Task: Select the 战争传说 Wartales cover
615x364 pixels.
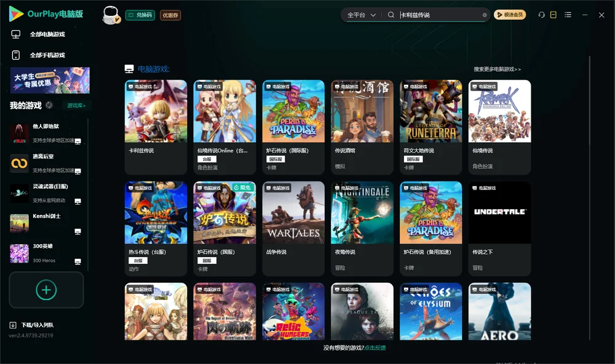Action: [293, 213]
